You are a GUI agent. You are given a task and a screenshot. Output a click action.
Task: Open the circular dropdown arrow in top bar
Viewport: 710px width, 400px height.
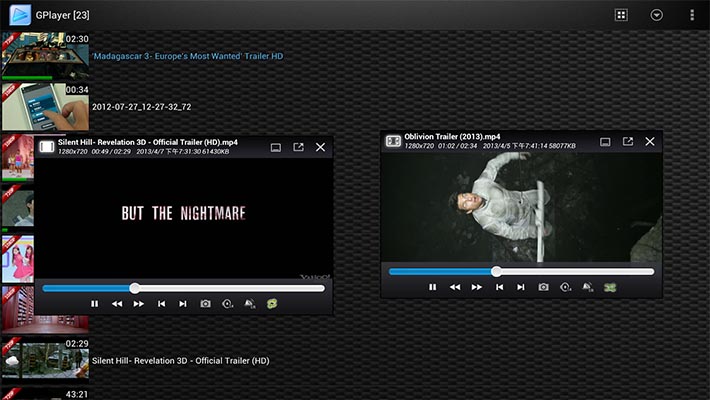click(x=657, y=15)
